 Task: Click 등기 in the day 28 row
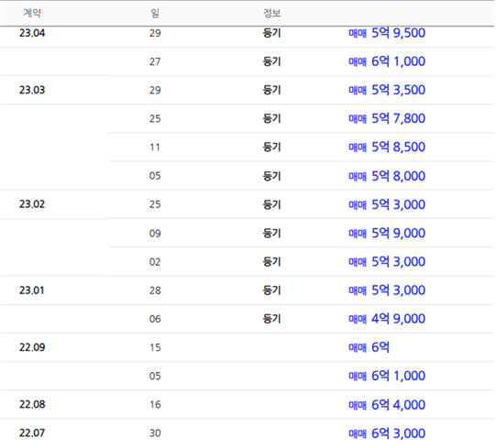(271, 290)
